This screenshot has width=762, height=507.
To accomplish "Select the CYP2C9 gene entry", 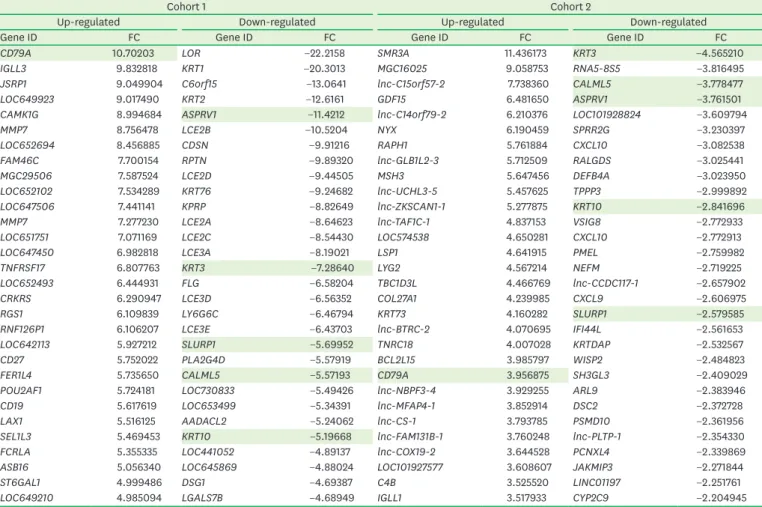I will click(590, 498).
